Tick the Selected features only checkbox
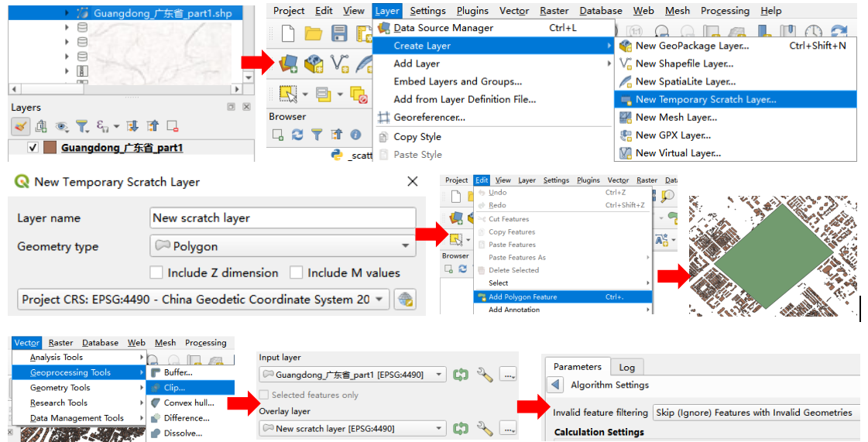This screenshot has height=442, width=868. (x=264, y=395)
